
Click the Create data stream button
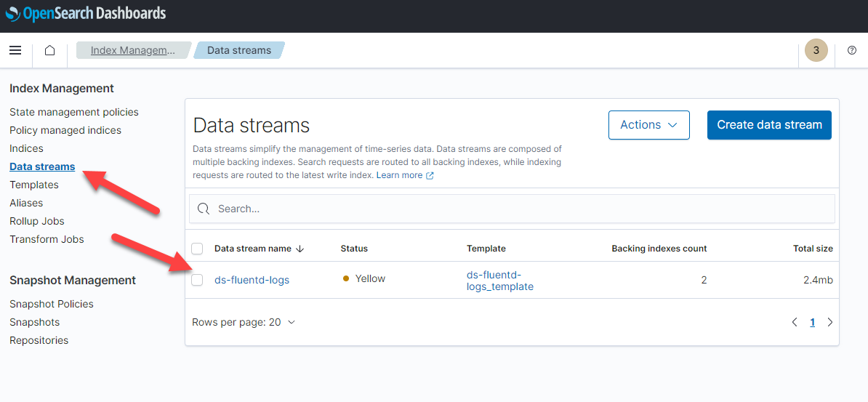point(769,125)
